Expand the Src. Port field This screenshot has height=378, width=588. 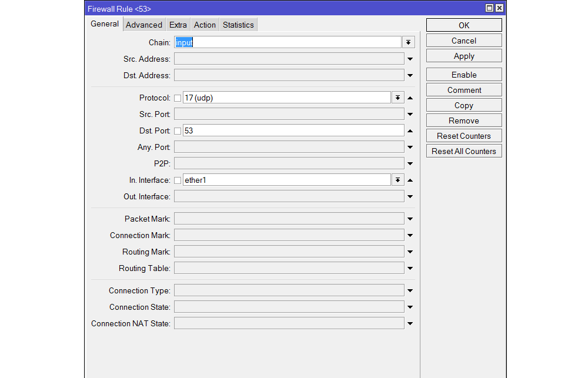pos(410,115)
